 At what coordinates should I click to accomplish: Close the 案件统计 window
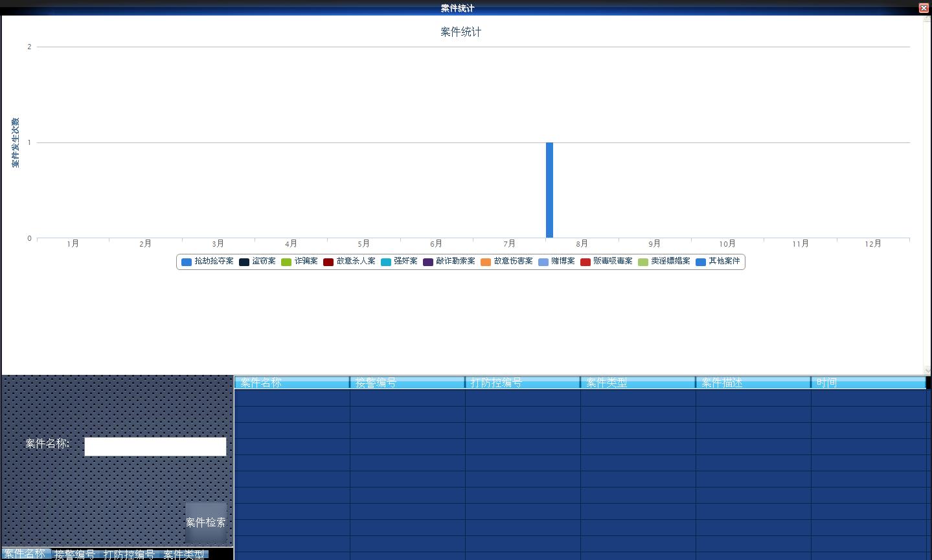click(924, 8)
